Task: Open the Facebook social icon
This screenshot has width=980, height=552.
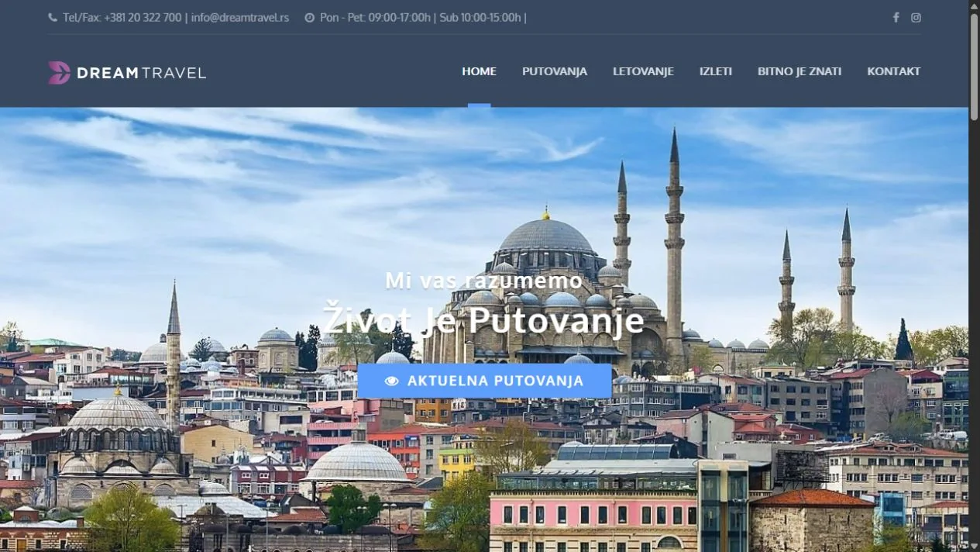Action: [896, 17]
